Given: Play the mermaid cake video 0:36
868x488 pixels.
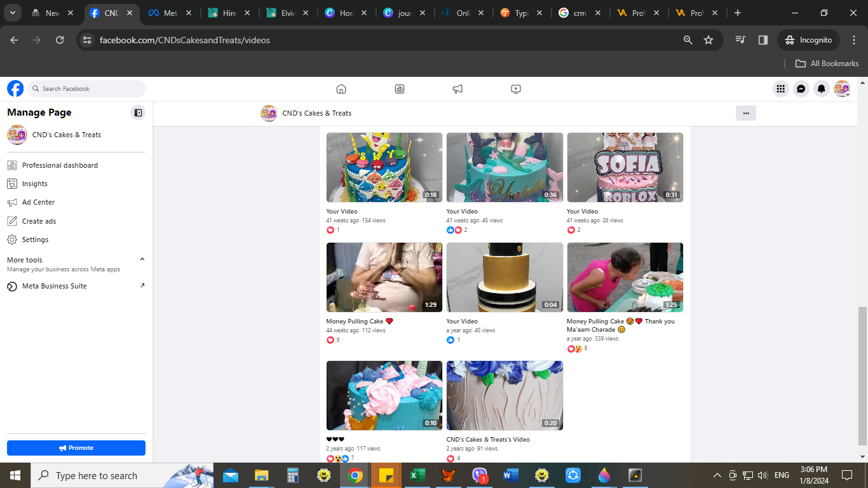Looking at the screenshot, I should pos(505,167).
